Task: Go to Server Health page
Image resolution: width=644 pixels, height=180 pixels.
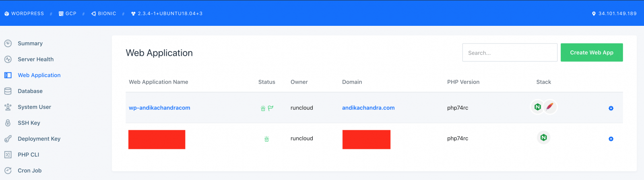Action: 35,59
